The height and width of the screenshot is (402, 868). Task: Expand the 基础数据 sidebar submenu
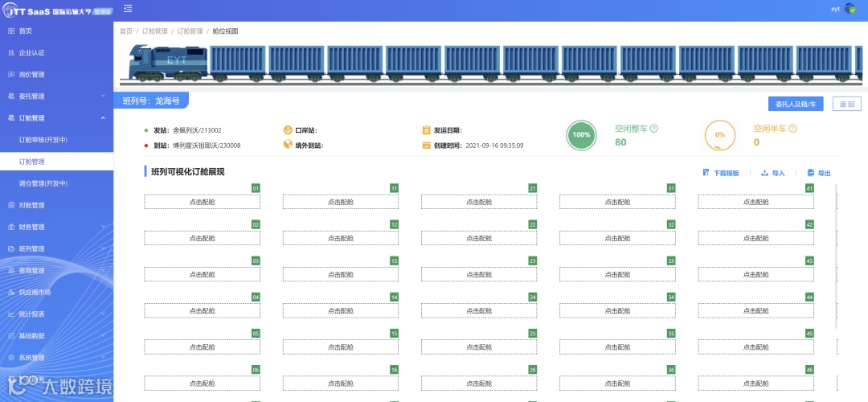pyautogui.click(x=103, y=335)
